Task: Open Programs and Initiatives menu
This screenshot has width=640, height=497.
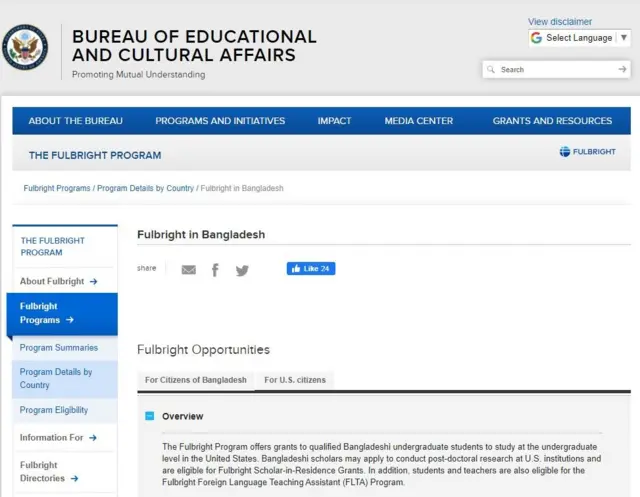Action: pos(220,121)
